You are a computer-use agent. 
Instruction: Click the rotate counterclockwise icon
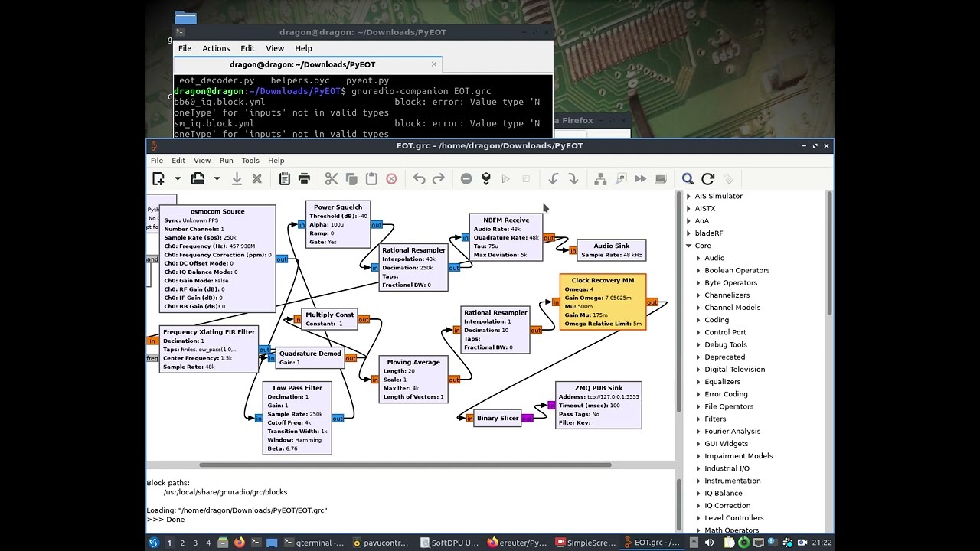point(554,179)
